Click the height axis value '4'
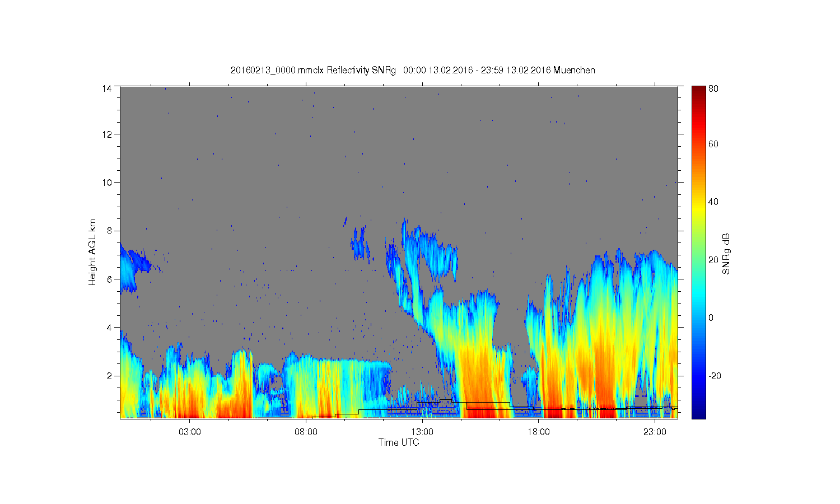 pos(109,327)
